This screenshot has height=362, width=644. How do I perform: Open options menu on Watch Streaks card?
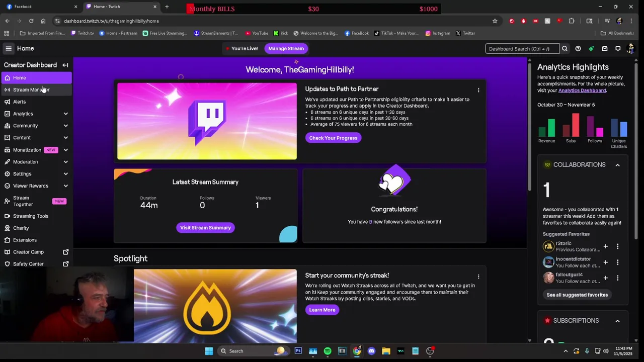click(x=478, y=277)
